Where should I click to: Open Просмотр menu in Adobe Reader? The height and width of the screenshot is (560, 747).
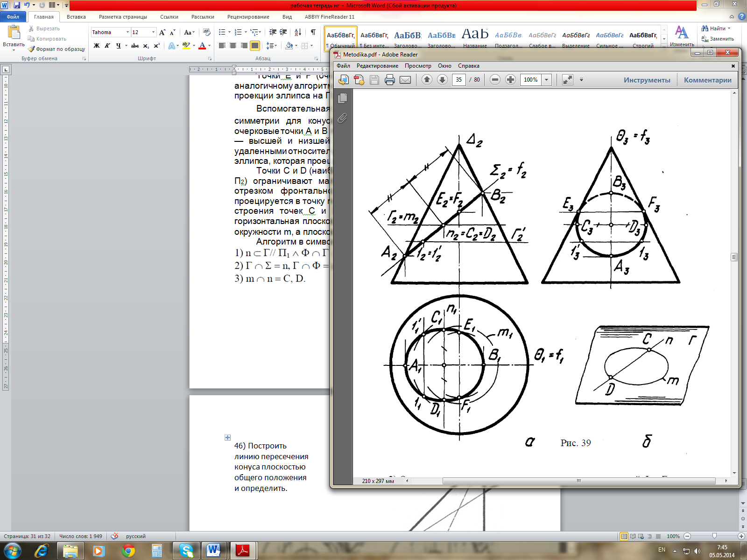418,66
